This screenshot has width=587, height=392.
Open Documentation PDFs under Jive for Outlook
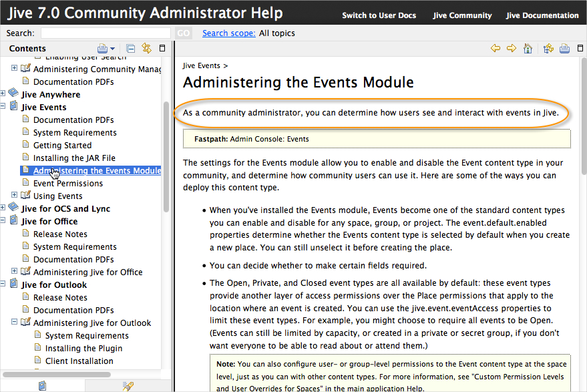[73, 311]
